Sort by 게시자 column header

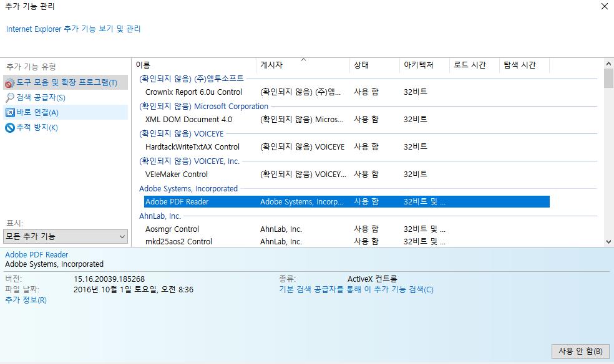click(303, 65)
